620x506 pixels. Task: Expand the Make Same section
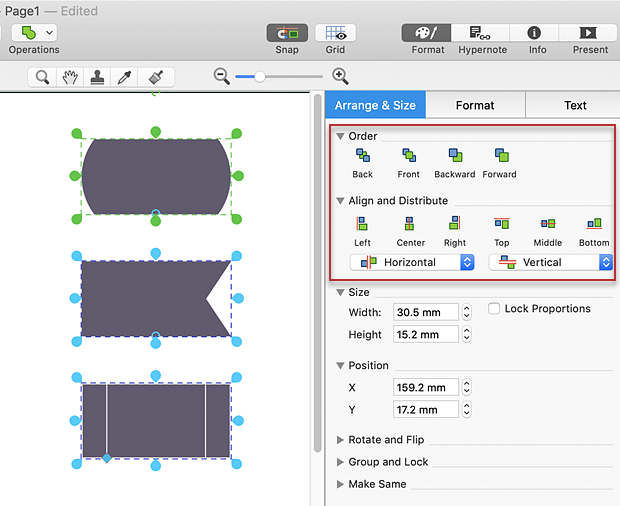(340, 484)
